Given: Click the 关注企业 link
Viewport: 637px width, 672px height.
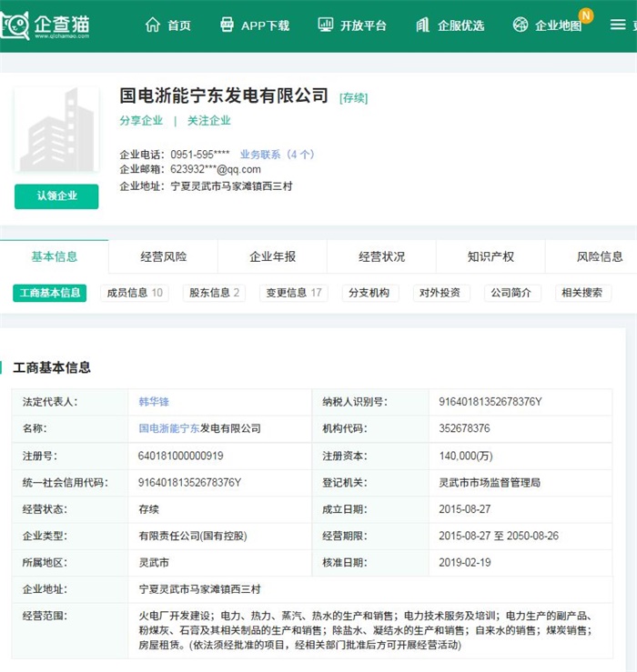Looking at the screenshot, I should pos(209,120).
